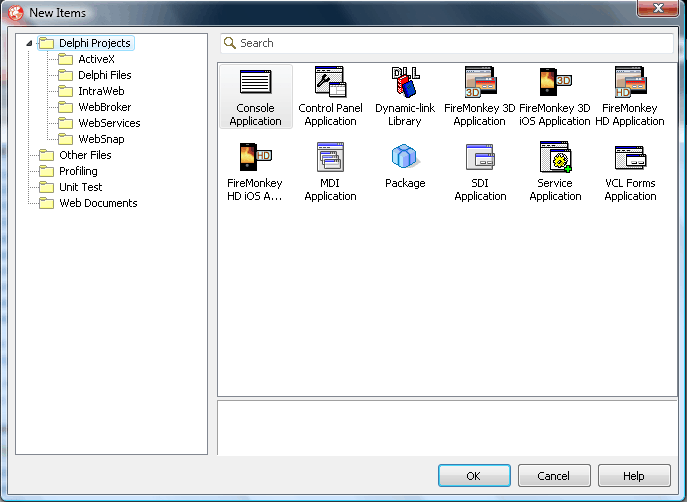Select the Dynamic-link Library icon
Image resolution: width=687 pixels, height=502 pixels.
[x=405, y=82]
